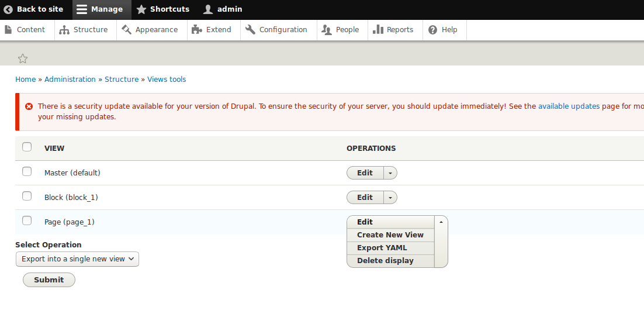This screenshot has width=644, height=331.
Task: Click the admin user icon
Action: 208,9
